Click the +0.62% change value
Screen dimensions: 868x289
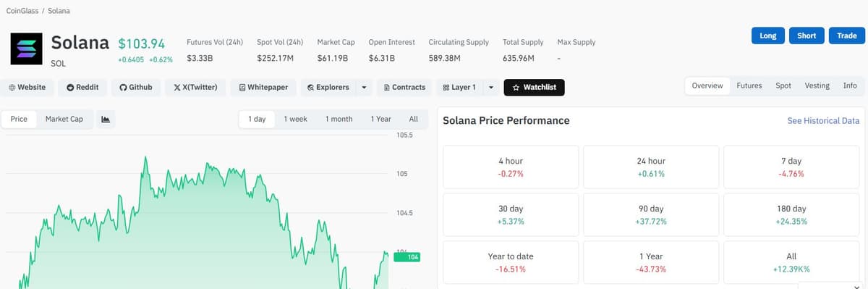tap(161, 59)
